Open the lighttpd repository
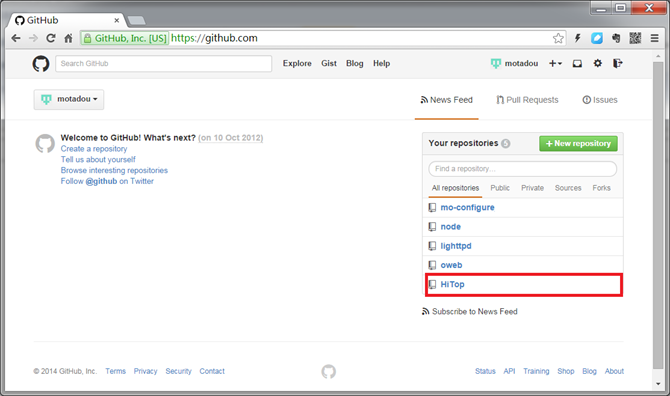Viewport: 670px width, 396px height. click(x=456, y=246)
